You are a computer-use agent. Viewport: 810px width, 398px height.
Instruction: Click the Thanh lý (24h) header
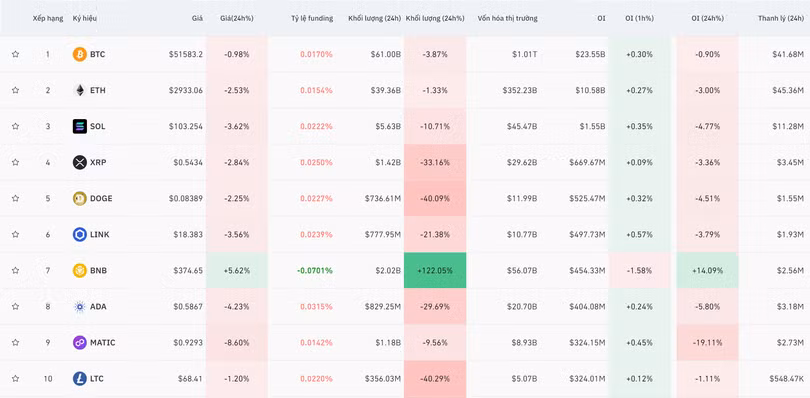781,19
